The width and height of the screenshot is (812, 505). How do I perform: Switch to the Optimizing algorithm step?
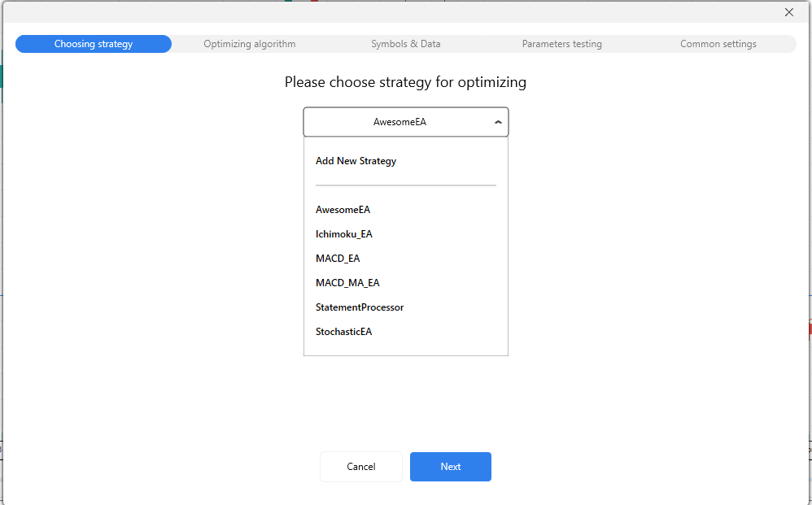[x=250, y=44]
